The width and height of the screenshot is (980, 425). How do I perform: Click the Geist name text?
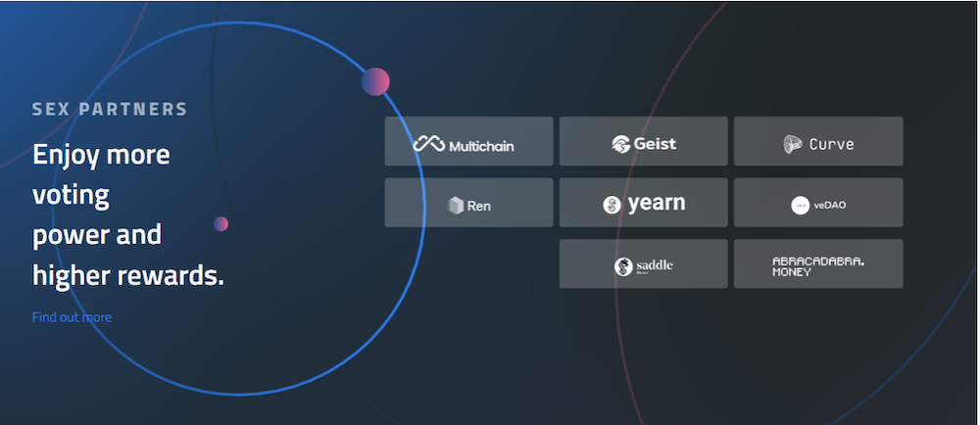pyautogui.click(x=655, y=144)
